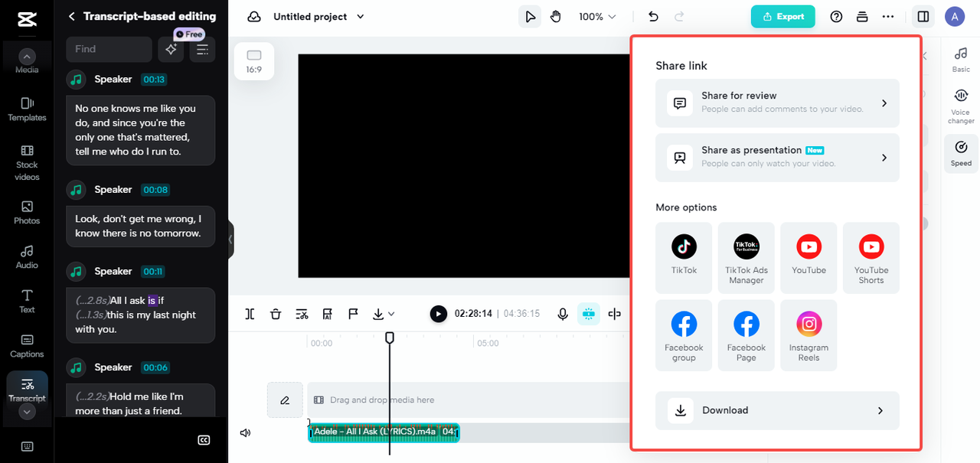This screenshot has height=463, width=980.
Task: Share to TikTok Ads Manager
Action: coord(746,257)
